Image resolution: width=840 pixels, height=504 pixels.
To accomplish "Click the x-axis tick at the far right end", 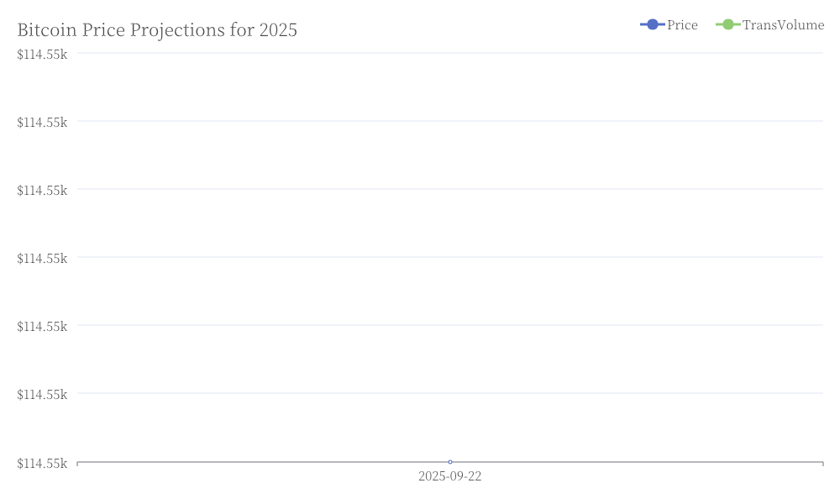I will (823, 464).
